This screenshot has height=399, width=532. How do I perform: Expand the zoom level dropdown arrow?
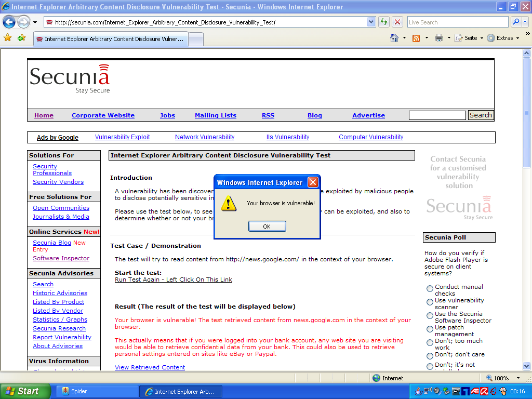click(518, 378)
